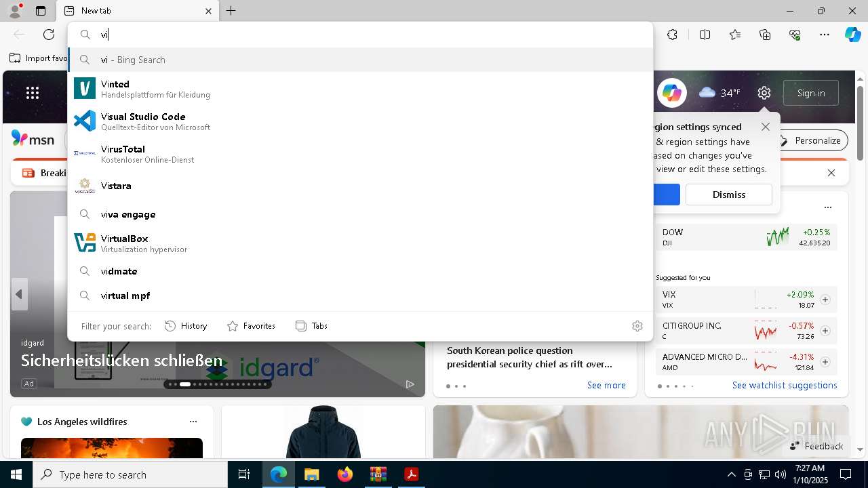This screenshot has width=868, height=488.
Task: Open the Favorites star toolbar icon
Action: [735, 35]
